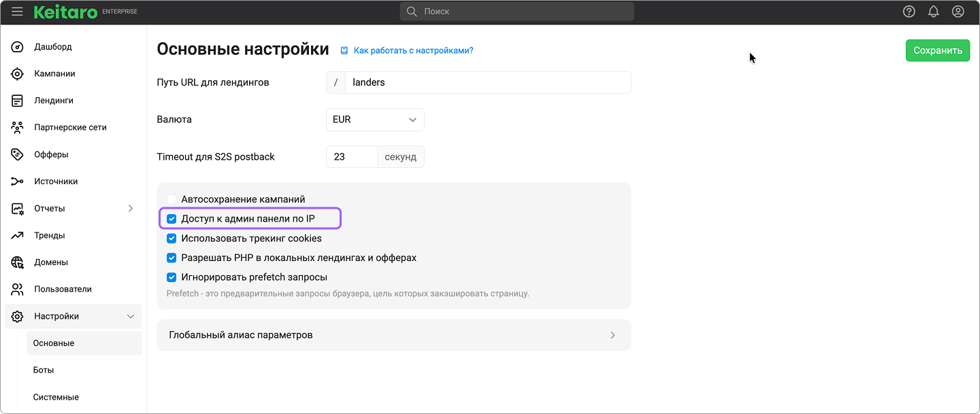This screenshot has height=414, width=980.
Task: Click the landers URL path input
Action: pyautogui.click(x=487, y=82)
